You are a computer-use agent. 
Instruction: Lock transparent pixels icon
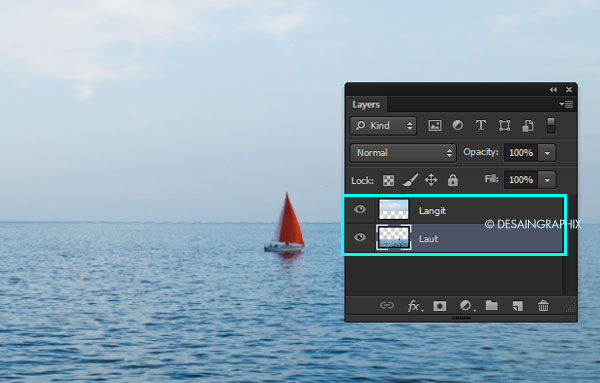click(388, 180)
